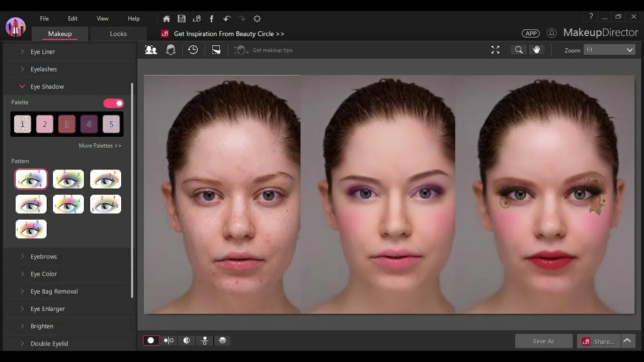Open the history clock icon
The image size is (644, 362).
pyautogui.click(x=193, y=50)
